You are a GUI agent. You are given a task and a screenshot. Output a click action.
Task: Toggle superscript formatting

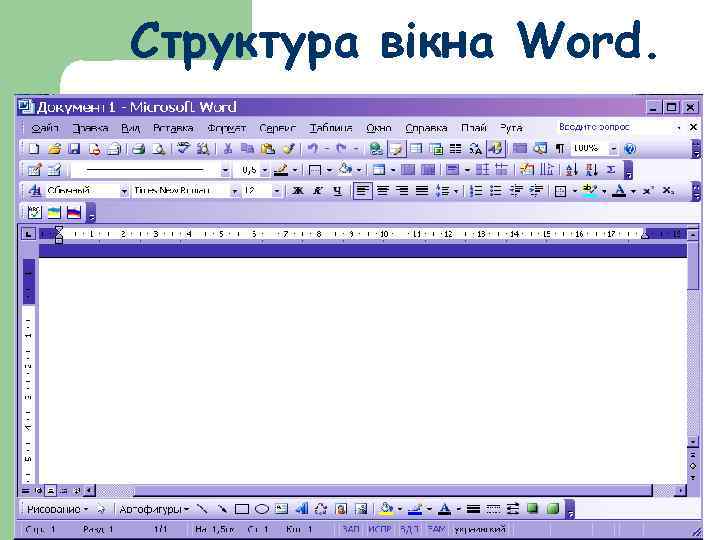[648, 191]
